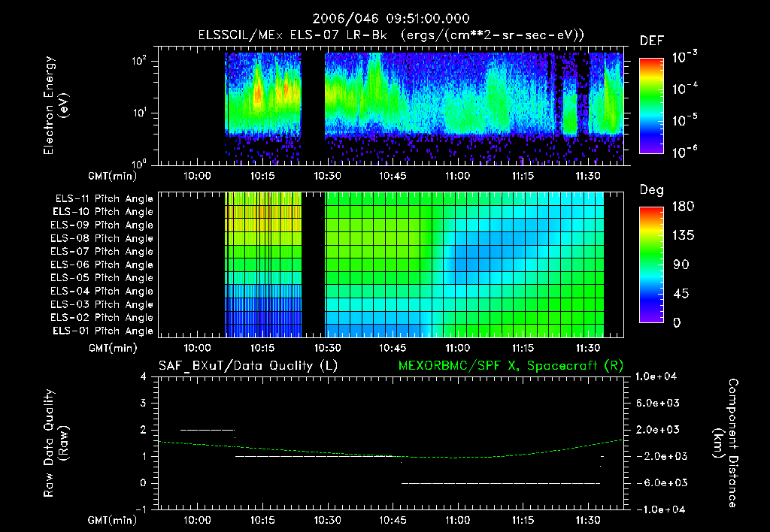Image resolution: width=770 pixels, height=532 pixels.
Task: Click the 180 value on the Deg scale
Action: click(x=683, y=207)
